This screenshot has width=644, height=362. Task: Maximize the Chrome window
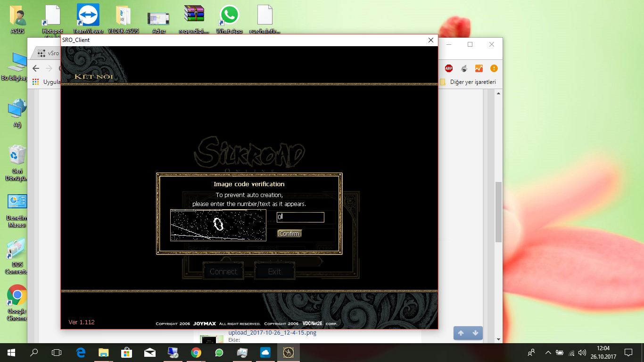[470, 44]
